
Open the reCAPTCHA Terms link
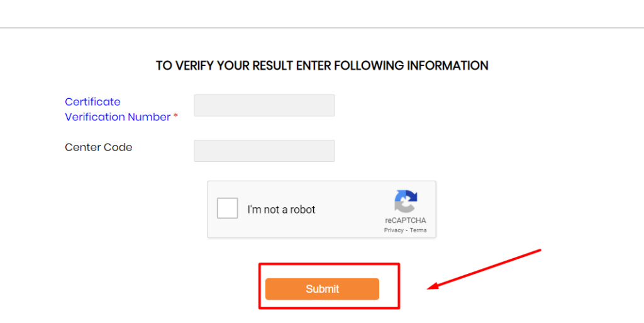click(x=418, y=230)
